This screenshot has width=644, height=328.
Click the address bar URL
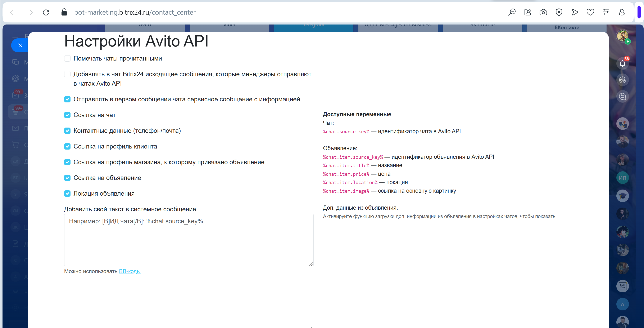click(135, 12)
